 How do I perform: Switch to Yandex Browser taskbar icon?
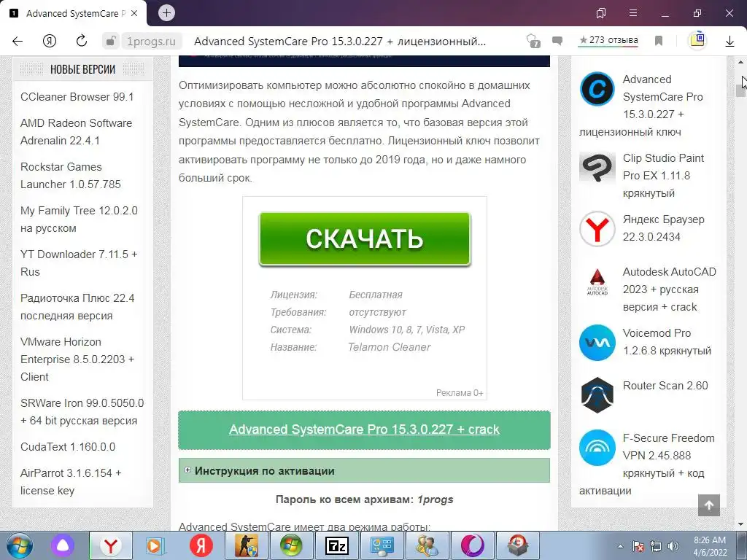[111, 545]
